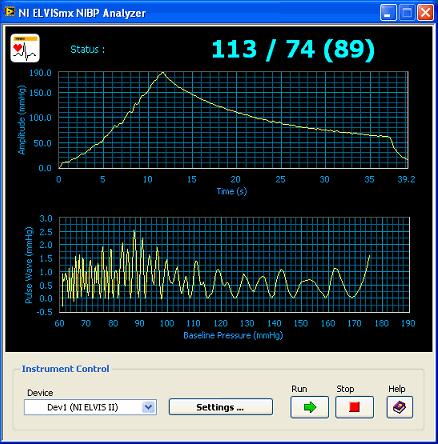Click the 3.0 pulse wave axis maximum value
438x444 pixels.
(46, 218)
